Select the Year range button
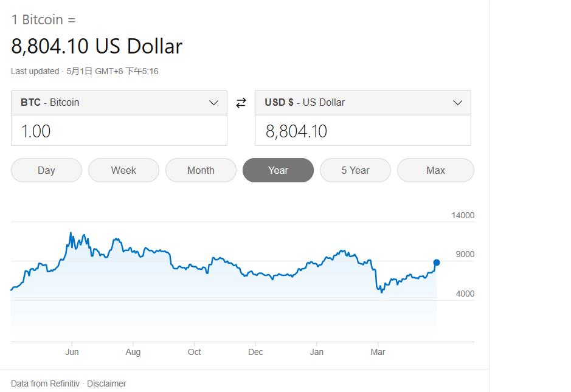Screen dimensions: 571x392 (278, 170)
